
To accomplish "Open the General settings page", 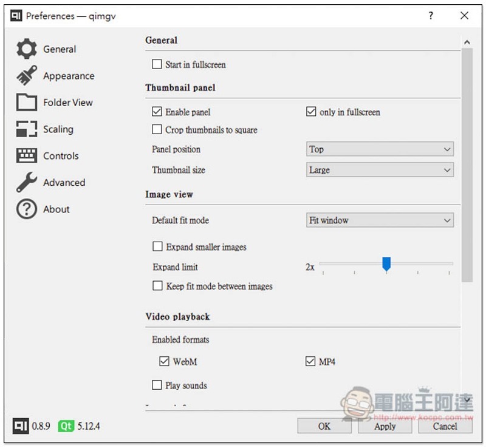I will (60, 49).
